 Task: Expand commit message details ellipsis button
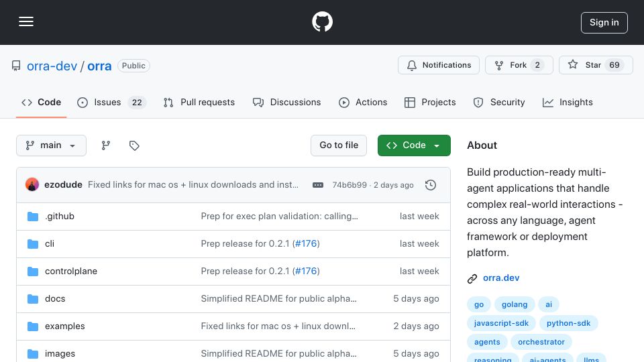point(318,185)
